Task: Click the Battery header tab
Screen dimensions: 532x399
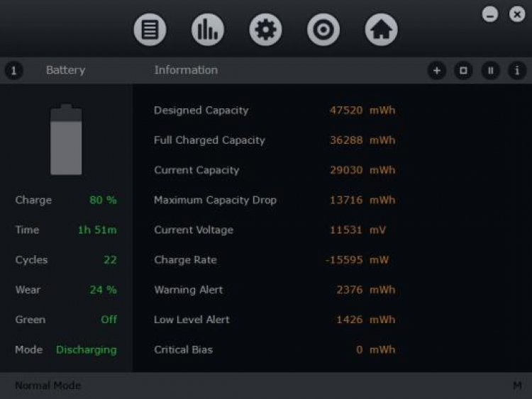Action: [x=65, y=70]
